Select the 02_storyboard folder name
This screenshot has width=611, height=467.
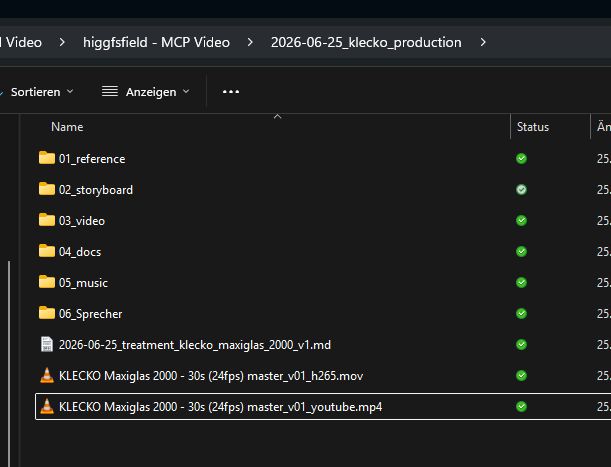pos(96,190)
